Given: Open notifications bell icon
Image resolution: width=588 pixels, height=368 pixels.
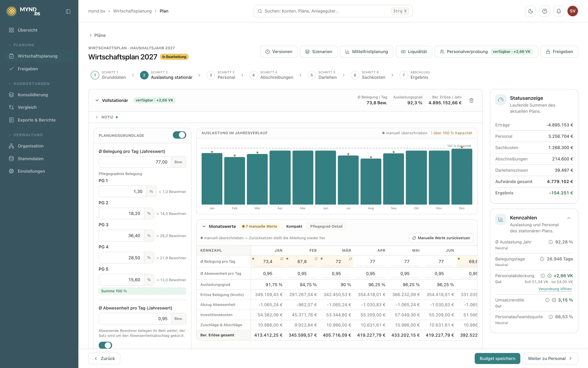Looking at the screenshot, I should point(559,11).
